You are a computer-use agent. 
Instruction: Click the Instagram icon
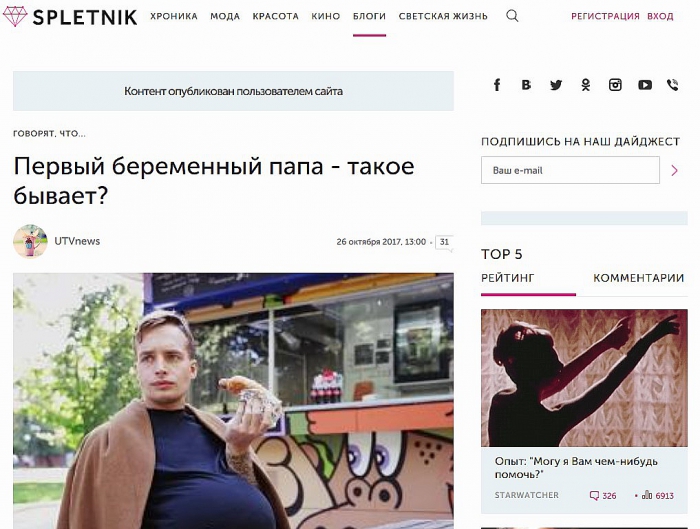(615, 85)
